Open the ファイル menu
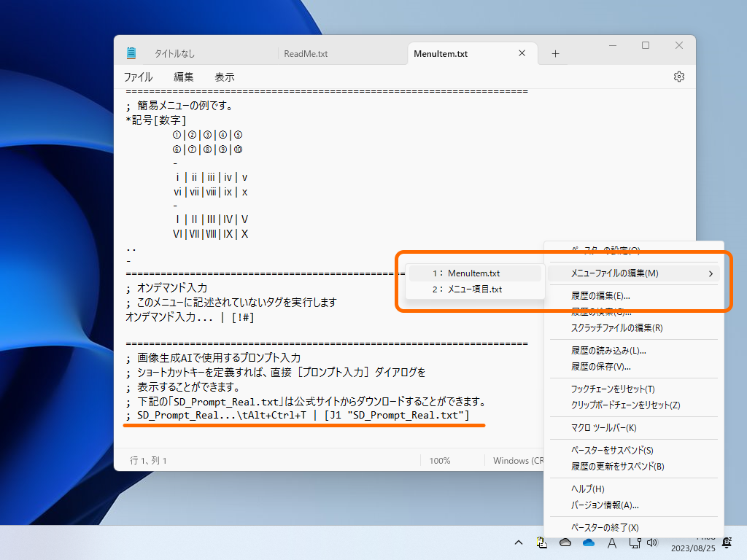Image resolution: width=747 pixels, height=560 pixels. click(136, 77)
